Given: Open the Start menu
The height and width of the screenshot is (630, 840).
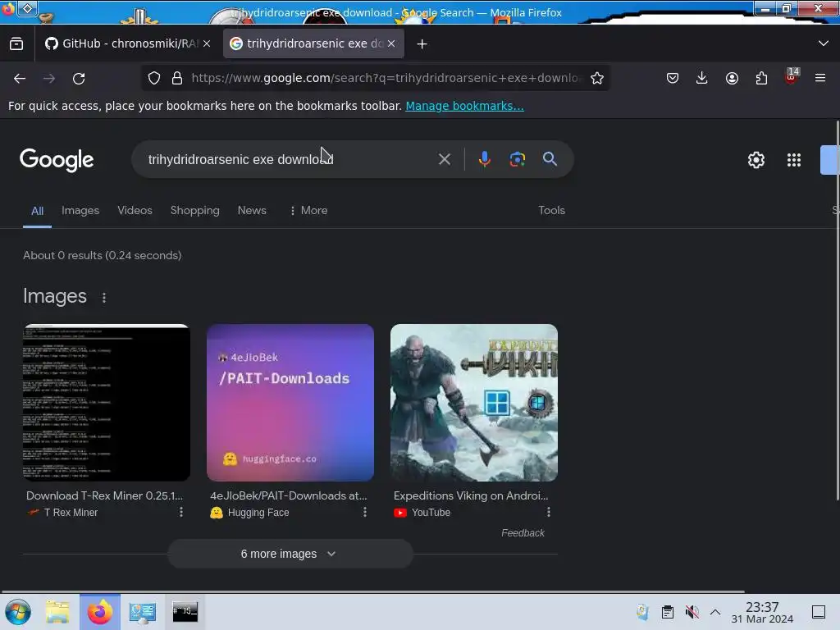Looking at the screenshot, I should pyautogui.click(x=18, y=612).
